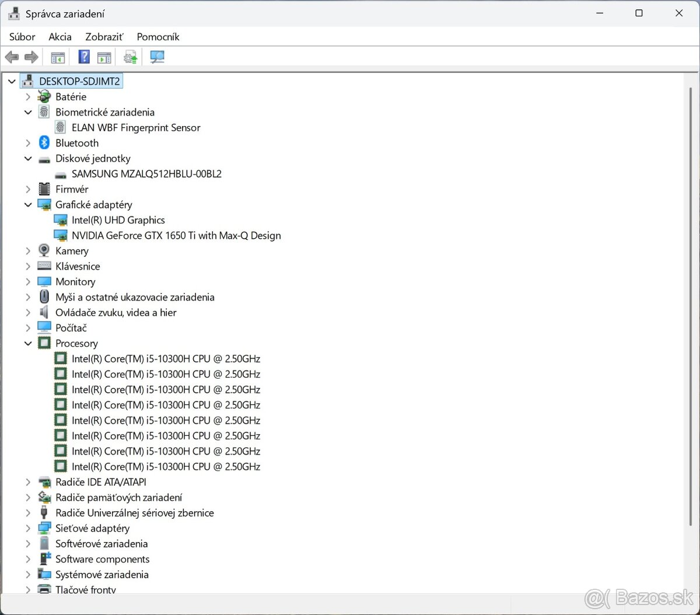Open Help via the blue question mark icon
Screen dimensions: 700x615
tap(84, 57)
